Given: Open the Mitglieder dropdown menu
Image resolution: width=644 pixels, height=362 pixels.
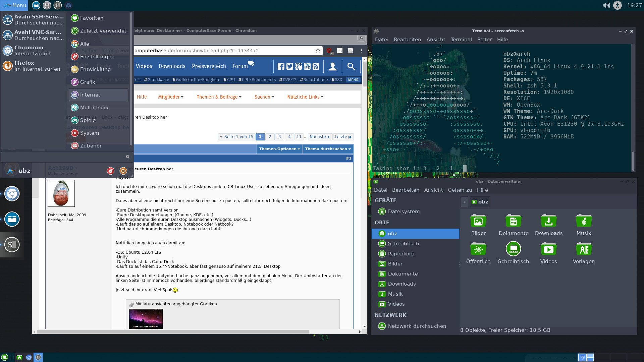Looking at the screenshot, I should coord(171,97).
